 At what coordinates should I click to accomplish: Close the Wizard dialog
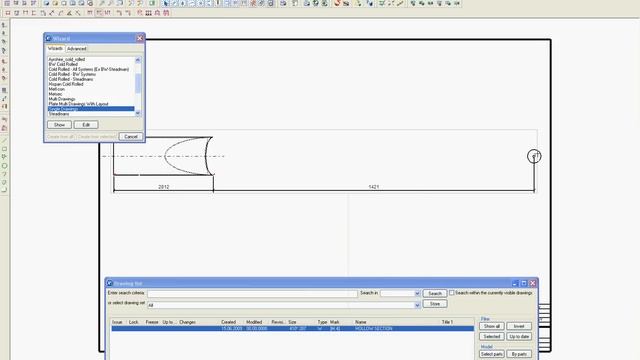tap(140, 38)
